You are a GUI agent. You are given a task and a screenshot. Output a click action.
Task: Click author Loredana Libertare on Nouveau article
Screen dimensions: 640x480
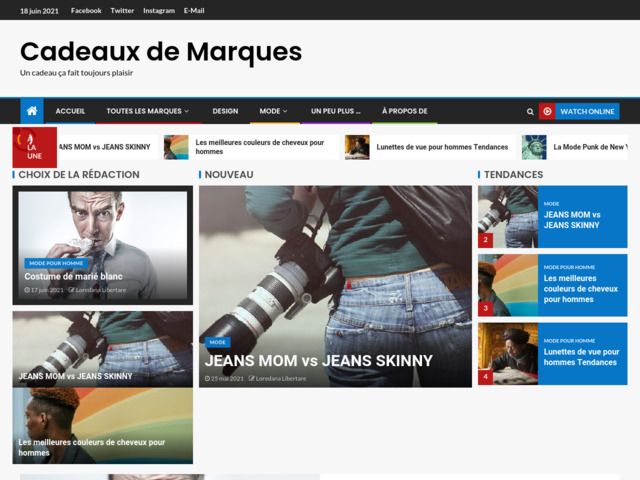[x=278, y=379]
